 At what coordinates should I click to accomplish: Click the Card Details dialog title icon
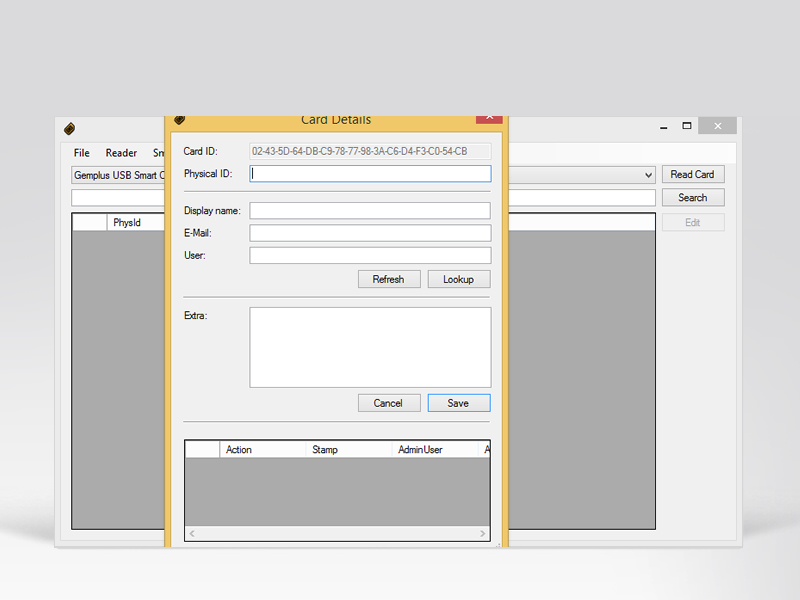coord(180,120)
